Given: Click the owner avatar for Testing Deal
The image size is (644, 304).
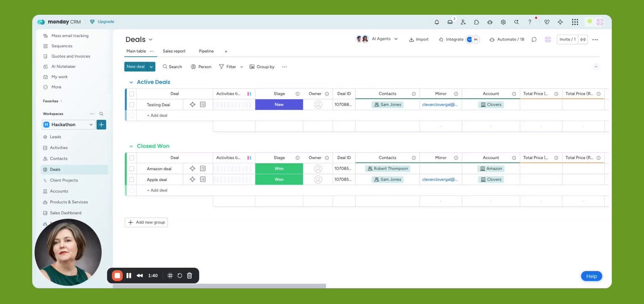Looking at the screenshot, I should pyautogui.click(x=318, y=105).
